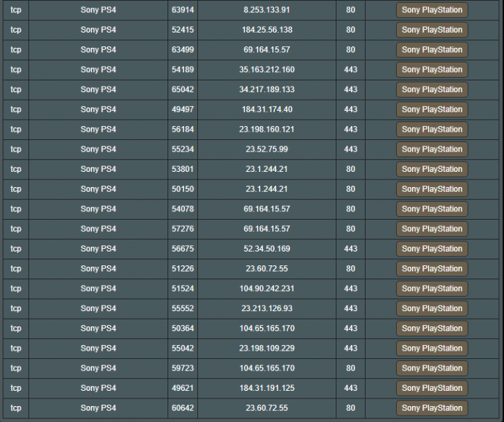Select Sony PlayStation button beside 23.198.109.229
Viewport: 504px width, 422px height.
(x=432, y=349)
